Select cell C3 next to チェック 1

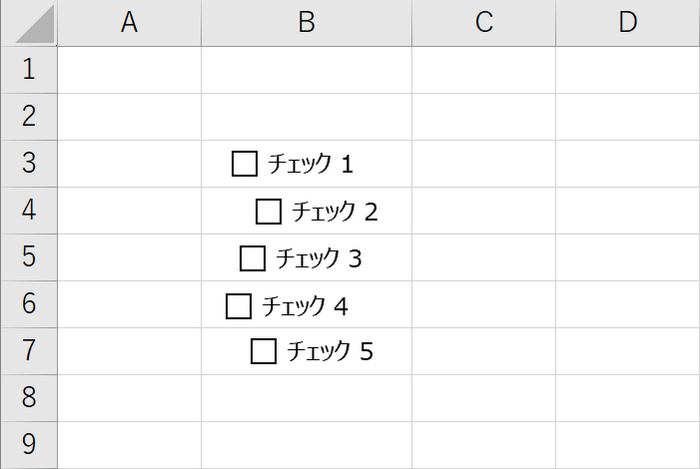pyautogui.click(x=484, y=163)
